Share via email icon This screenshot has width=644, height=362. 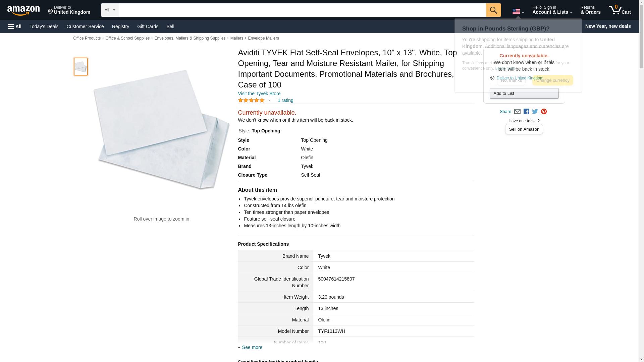[x=517, y=112]
